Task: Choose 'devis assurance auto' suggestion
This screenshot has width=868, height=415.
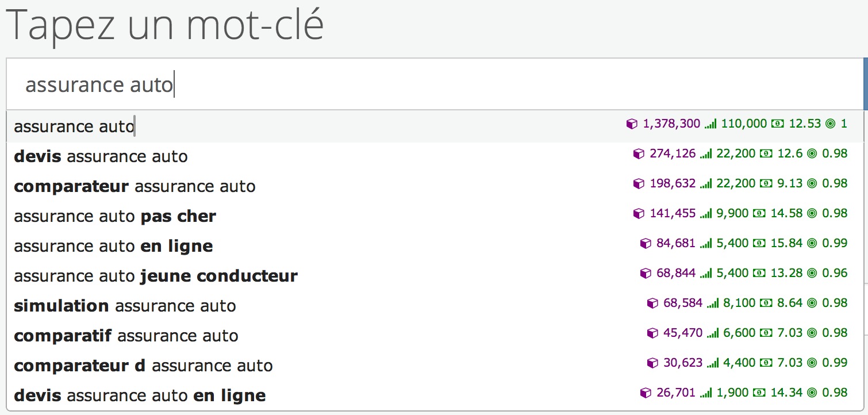Action: coord(101,156)
